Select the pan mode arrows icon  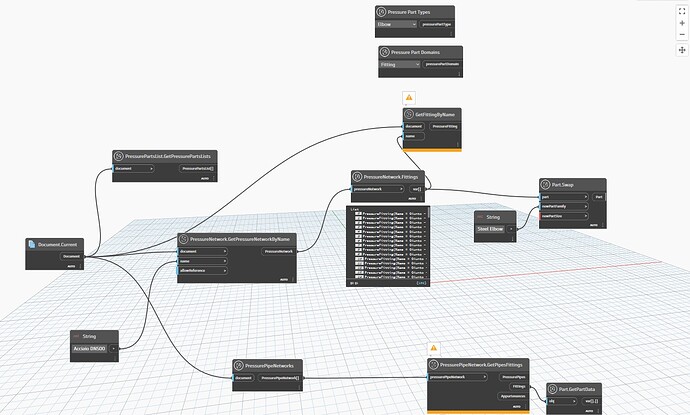(x=682, y=50)
